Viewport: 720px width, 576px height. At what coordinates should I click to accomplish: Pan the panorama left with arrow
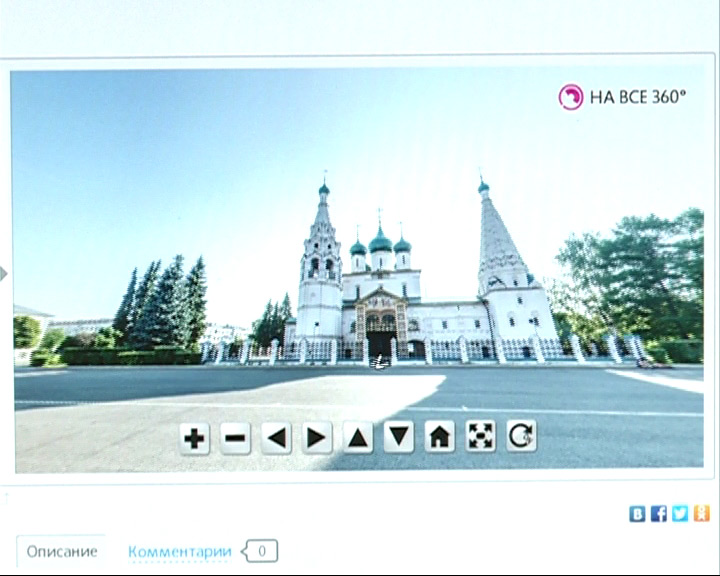pyautogui.click(x=276, y=438)
